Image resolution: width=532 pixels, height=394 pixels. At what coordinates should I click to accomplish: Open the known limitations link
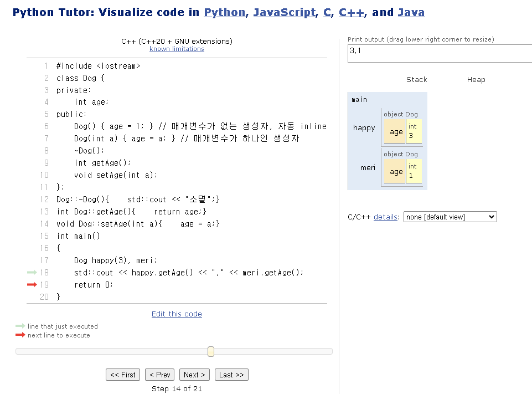pyautogui.click(x=177, y=49)
